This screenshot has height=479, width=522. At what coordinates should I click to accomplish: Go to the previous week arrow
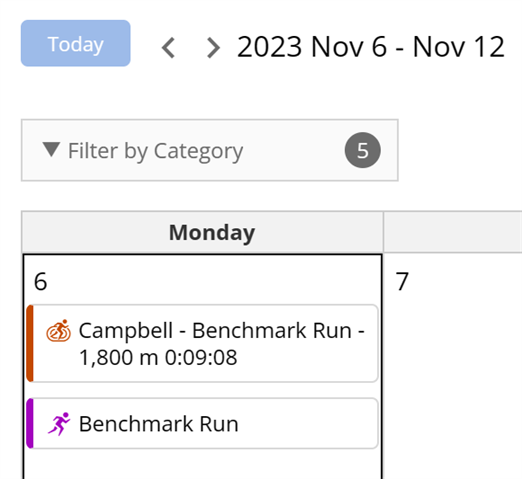pos(168,48)
